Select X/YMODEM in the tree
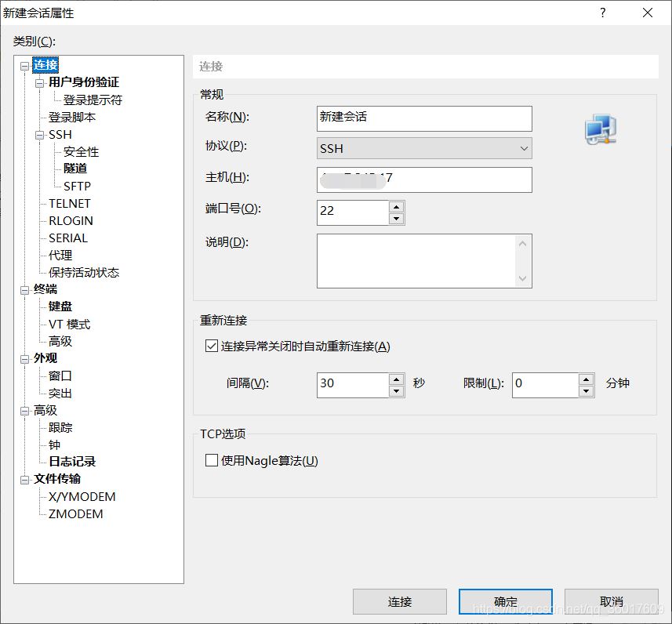The image size is (672, 624). 82,497
